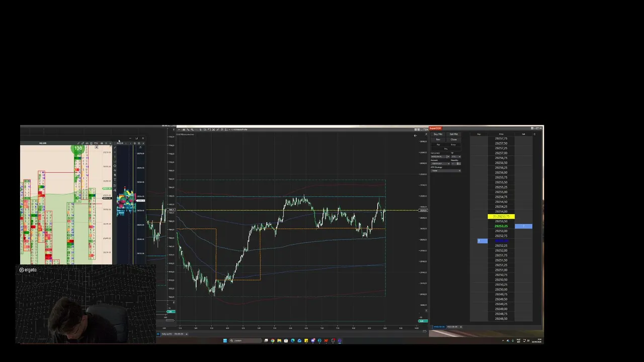
Task: Select the horizontal line tool in small chart
Action: (115, 152)
